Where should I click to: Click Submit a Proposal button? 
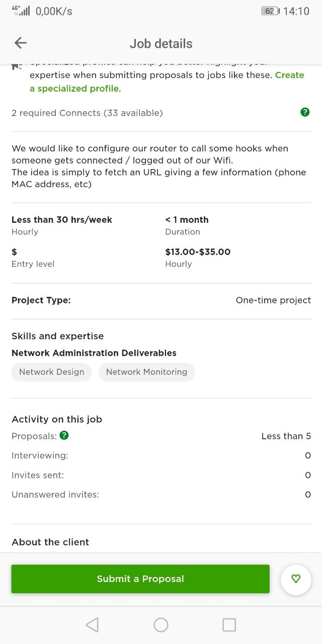140,579
